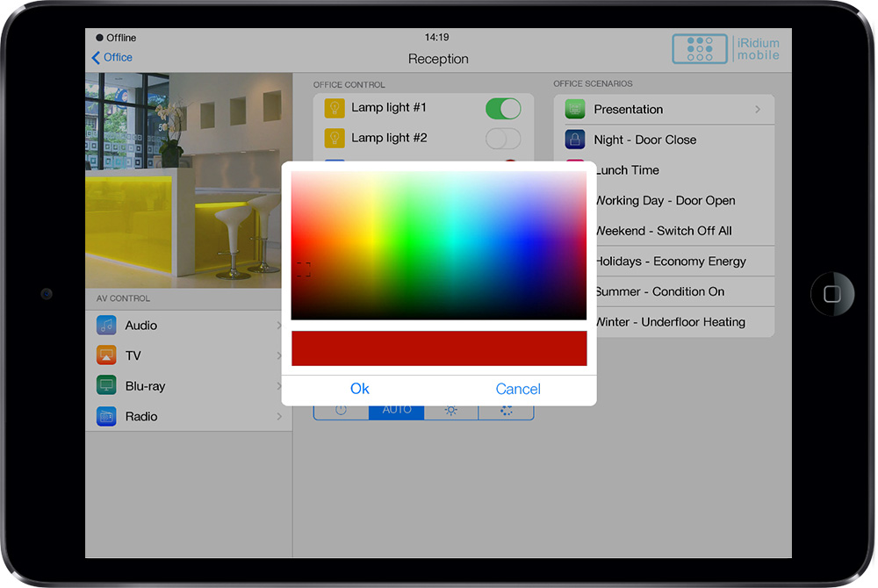The image size is (878, 588).
Task: Tap the Lamp light #2 bulb icon
Action: coord(334,138)
